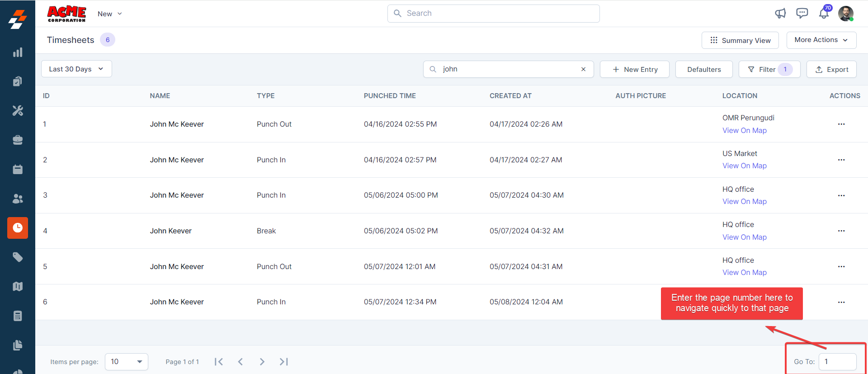Open the Items per page dropdown

[x=127, y=362]
